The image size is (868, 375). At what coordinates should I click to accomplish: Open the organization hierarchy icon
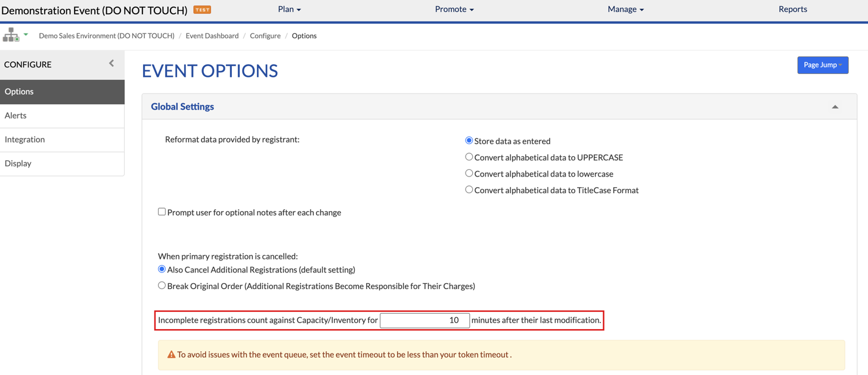pos(11,35)
